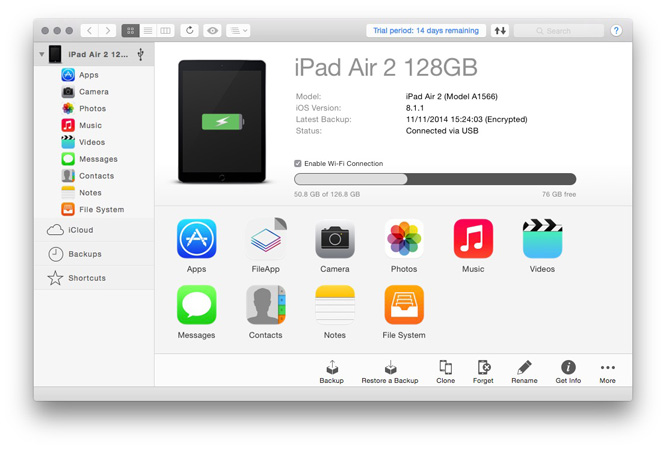Click the Search field in the toolbar
Image resolution: width=666 pixels, height=449 pixels.
click(x=559, y=31)
